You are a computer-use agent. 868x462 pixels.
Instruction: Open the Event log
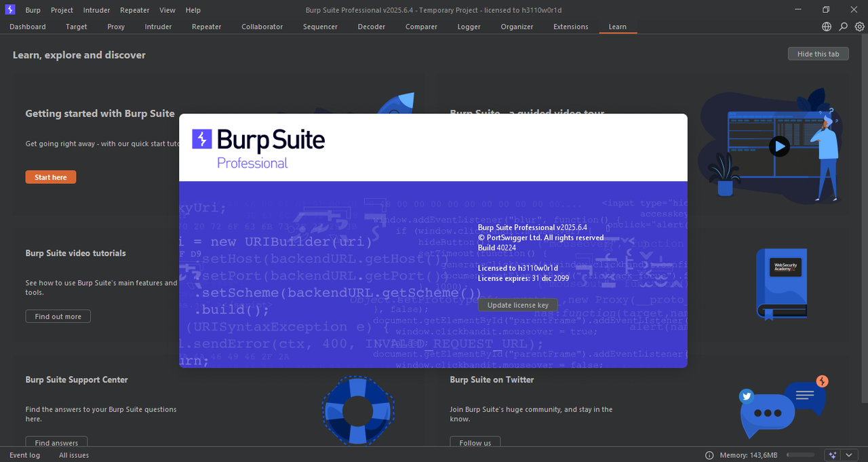tap(24, 455)
